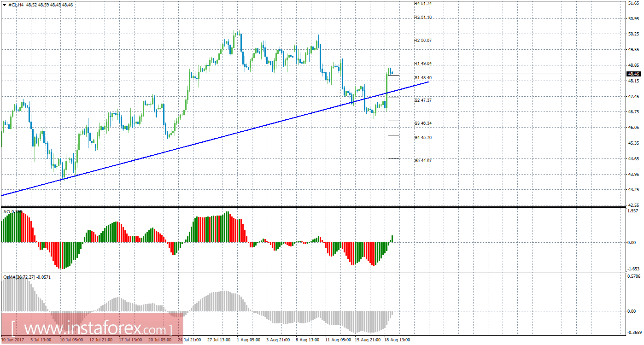Click the 27 Jul 13:00 time marker
The image size is (644, 345).
[219, 340]
